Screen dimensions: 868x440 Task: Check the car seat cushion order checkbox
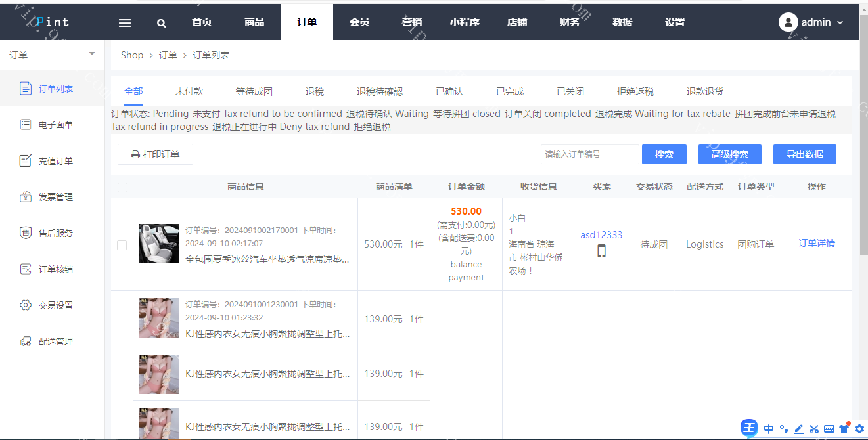122,245
